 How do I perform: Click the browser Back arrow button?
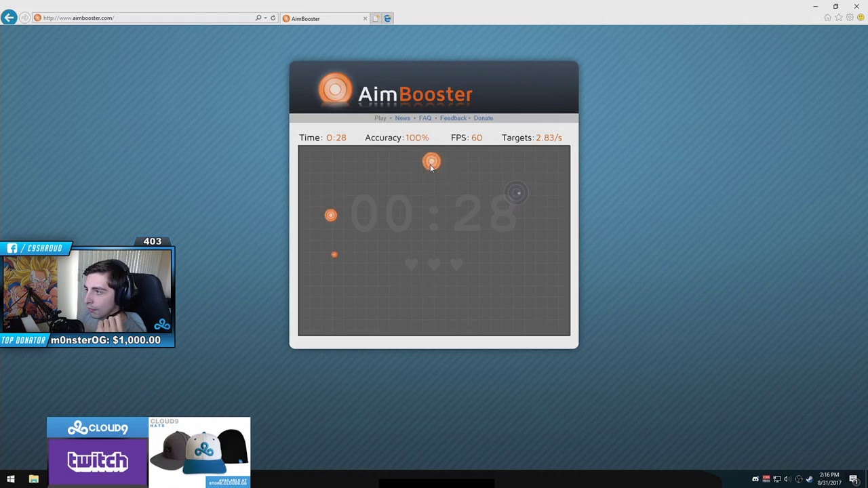click(x=9, y=18)
